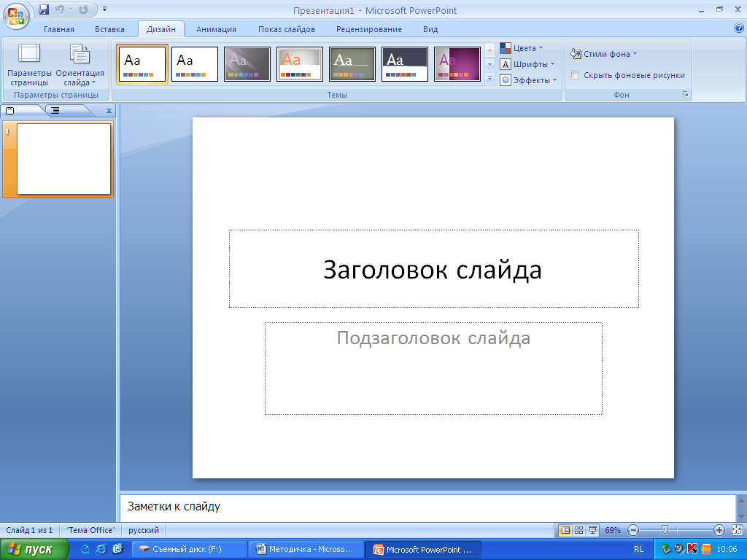Save the presentation via Quick Access toolbar

(44, 9)
